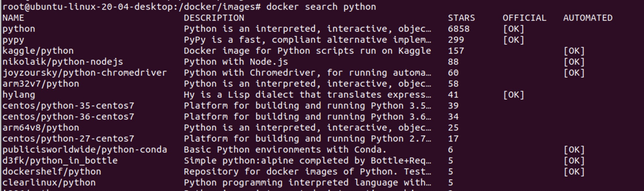Click the DESCRIPTION column header
The height and width of the screenshot is (191, 644).
click(x=214, y=18)
